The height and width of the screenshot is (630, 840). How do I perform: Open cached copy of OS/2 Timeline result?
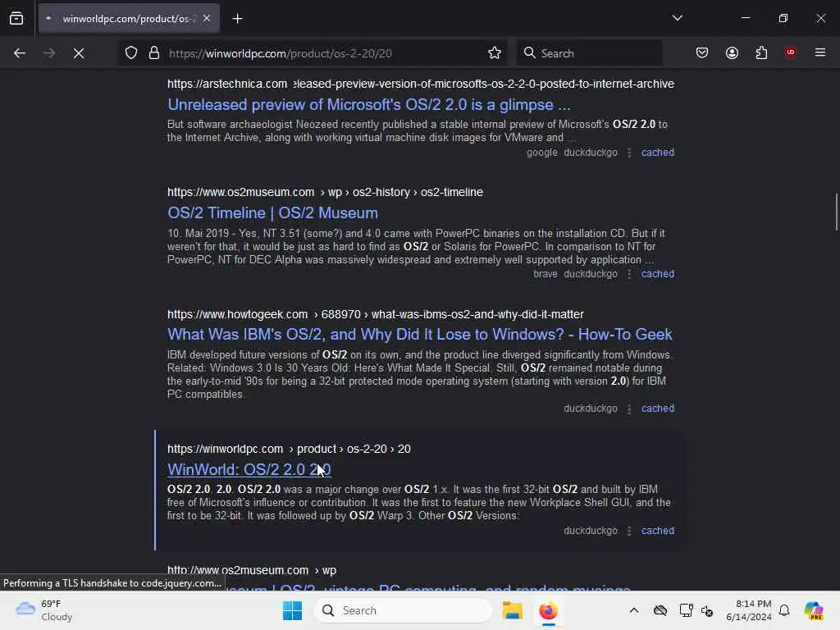tap(658, 274)
